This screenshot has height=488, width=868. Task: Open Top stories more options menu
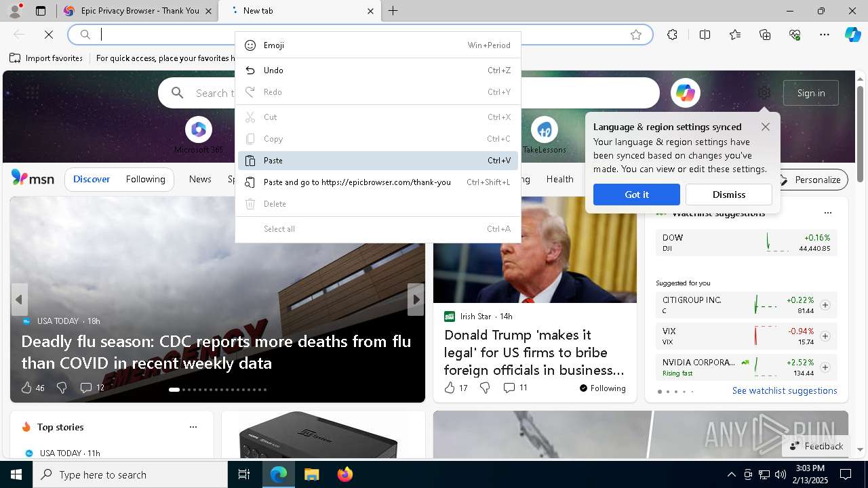click(x=193, y=427)
